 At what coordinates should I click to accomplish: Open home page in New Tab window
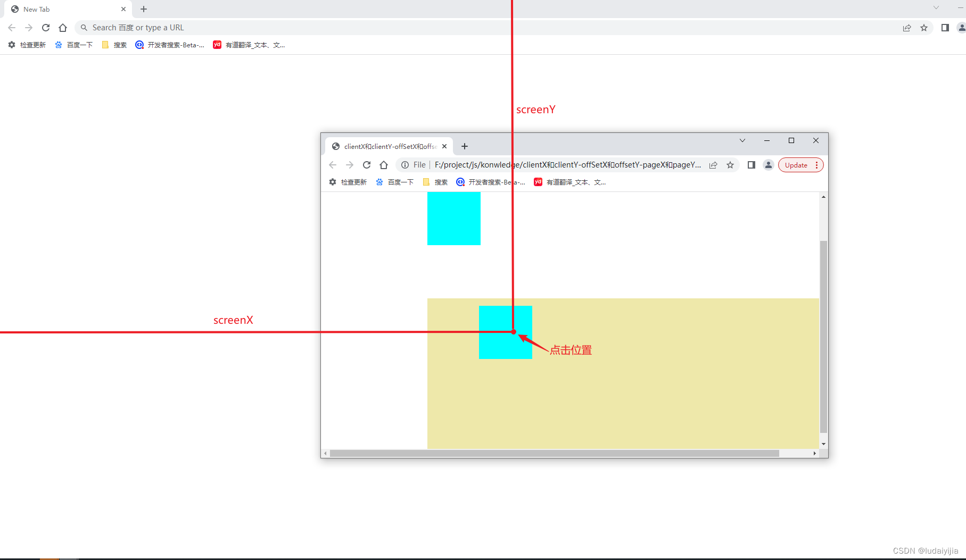63,28
